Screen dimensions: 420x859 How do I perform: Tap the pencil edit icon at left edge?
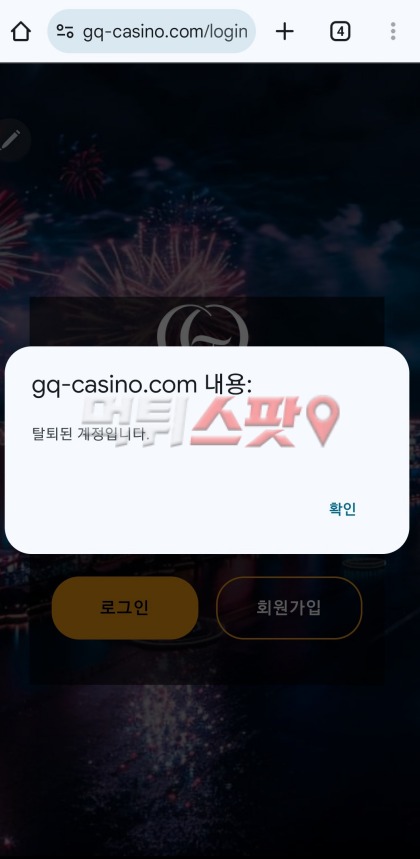coord(9,140)
